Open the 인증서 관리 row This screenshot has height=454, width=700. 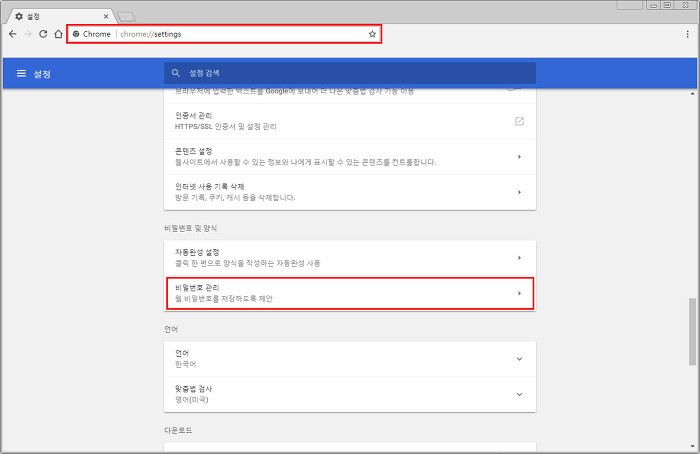350,121
